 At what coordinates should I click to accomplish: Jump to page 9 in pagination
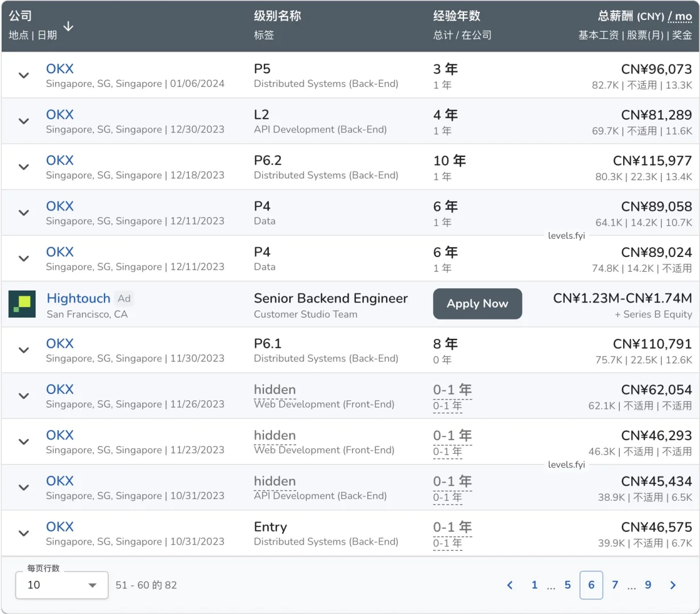(x=648, y=585)
